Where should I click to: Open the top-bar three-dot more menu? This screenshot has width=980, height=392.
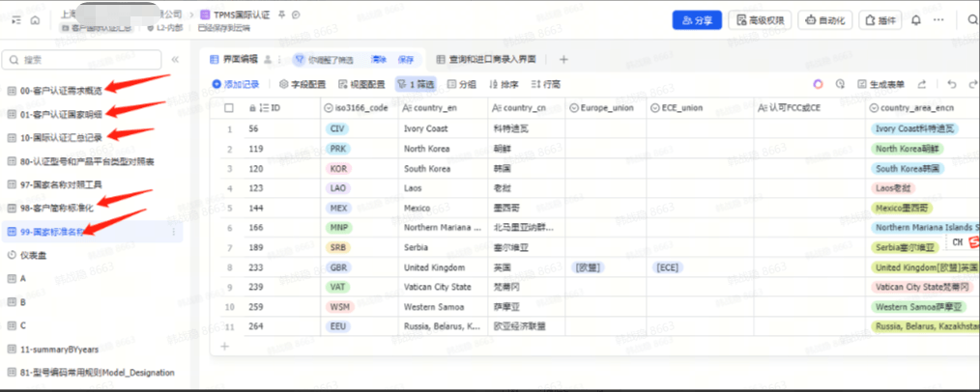938,20
